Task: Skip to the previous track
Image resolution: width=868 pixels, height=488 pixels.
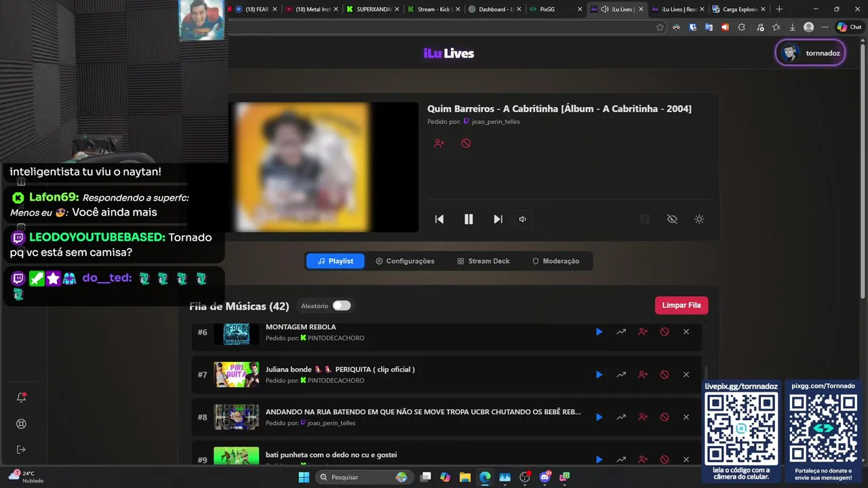Action: [x=439, y=219]
